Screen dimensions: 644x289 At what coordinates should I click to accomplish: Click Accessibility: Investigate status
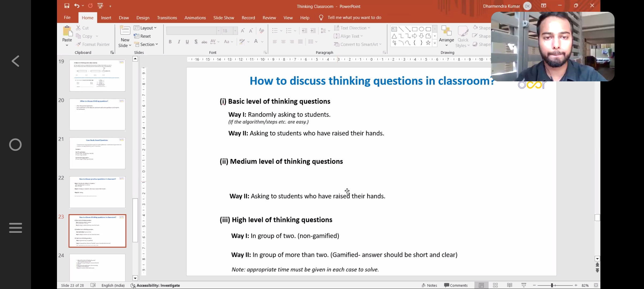pos(155,285)
